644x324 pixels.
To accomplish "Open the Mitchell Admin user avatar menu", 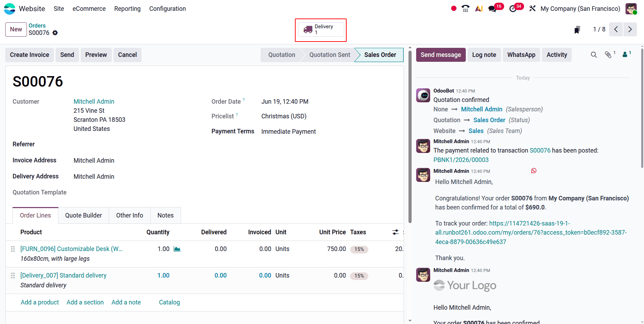I will 631,9.
